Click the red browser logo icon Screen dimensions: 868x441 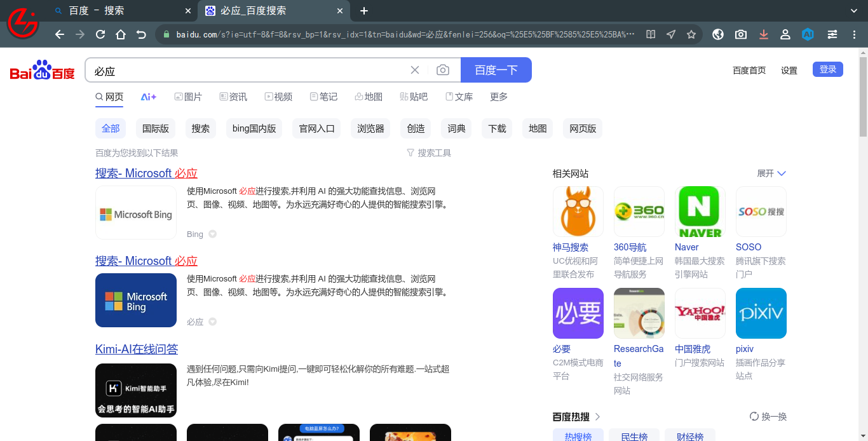point(23,22)
